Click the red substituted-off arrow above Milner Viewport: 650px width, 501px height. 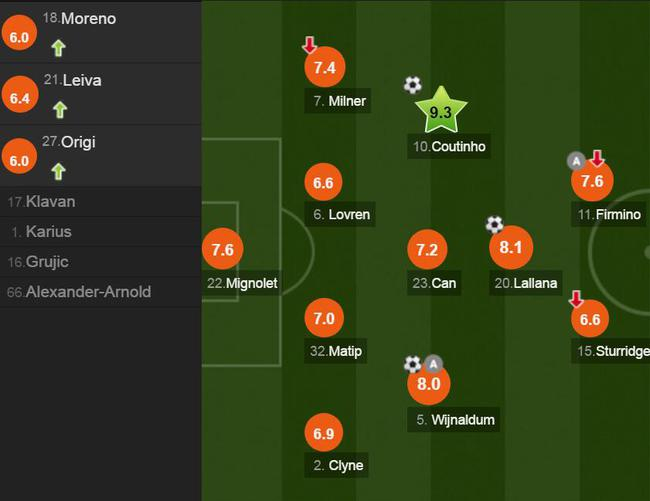click(309, 45)
